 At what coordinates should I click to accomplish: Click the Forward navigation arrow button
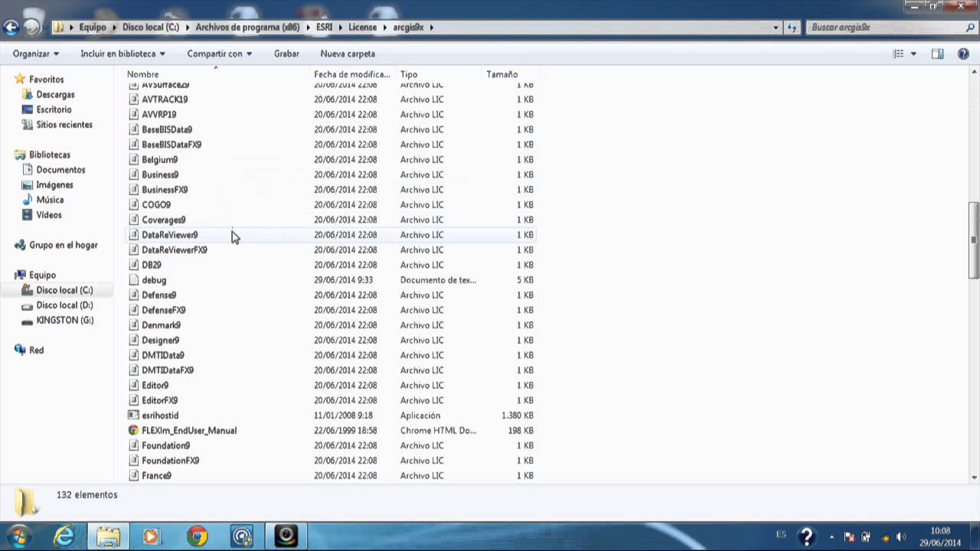pos(32,28)
